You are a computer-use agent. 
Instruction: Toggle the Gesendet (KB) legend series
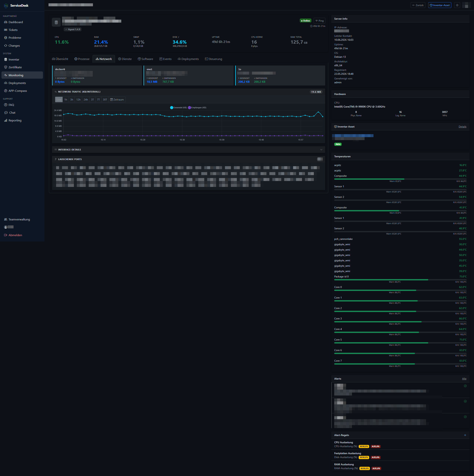click(x=178, y=108)
